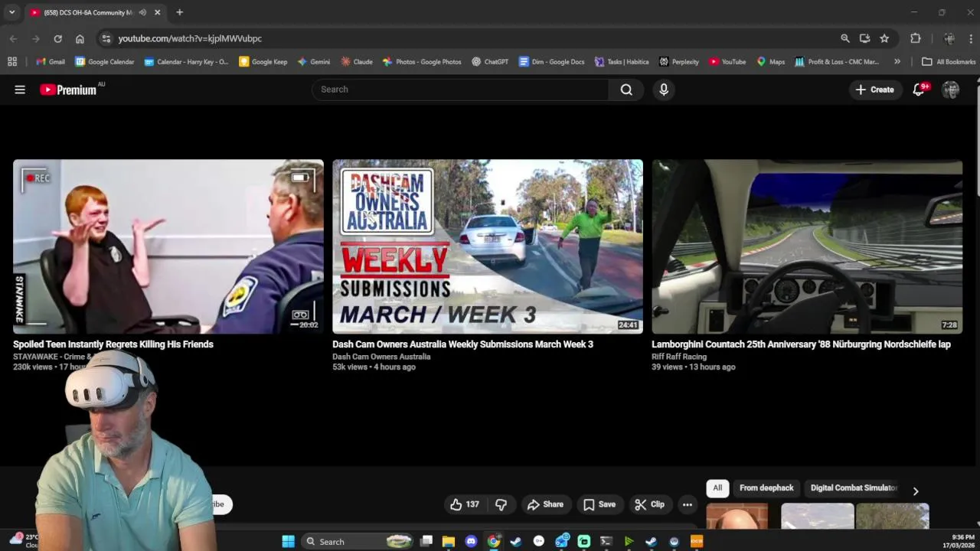This screenshot has height=551, width=980.
Task: Click the Share button
Action: click(x=545, y=504)
